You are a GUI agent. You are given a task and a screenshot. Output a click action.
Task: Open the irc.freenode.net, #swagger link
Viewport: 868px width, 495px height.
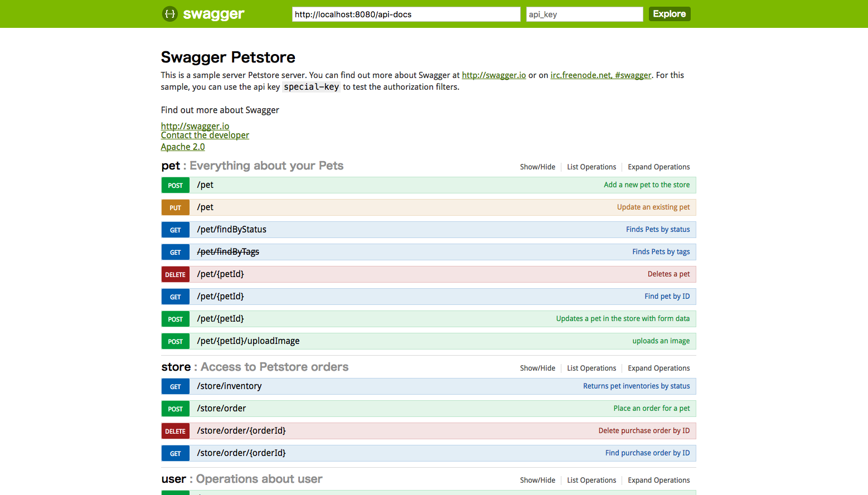pyautogui.click(x=601, y=75)
